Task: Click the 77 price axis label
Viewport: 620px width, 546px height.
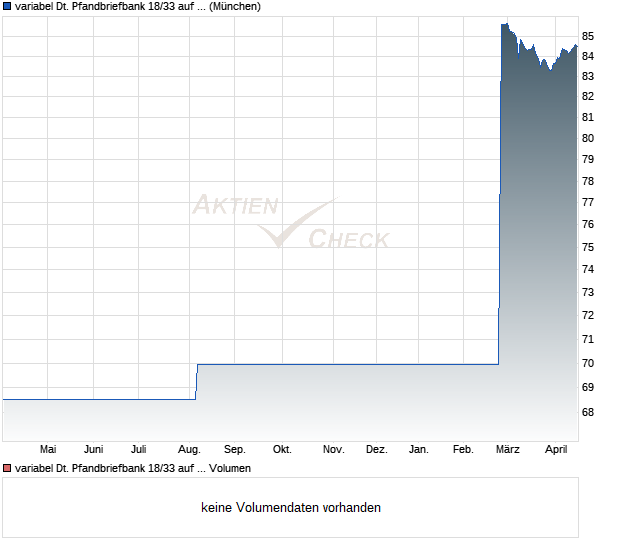Action: pyautogui.click(x=588, y=202)
